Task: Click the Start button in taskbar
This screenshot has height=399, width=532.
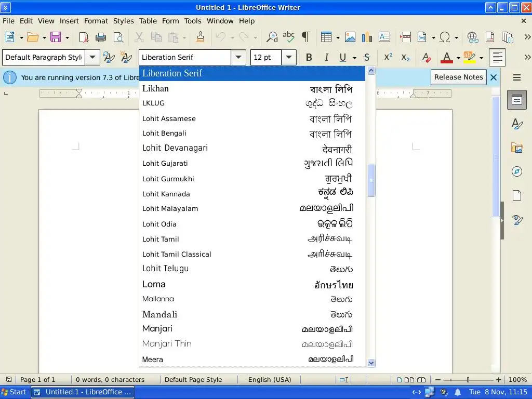Action: (x=14, y=392)
